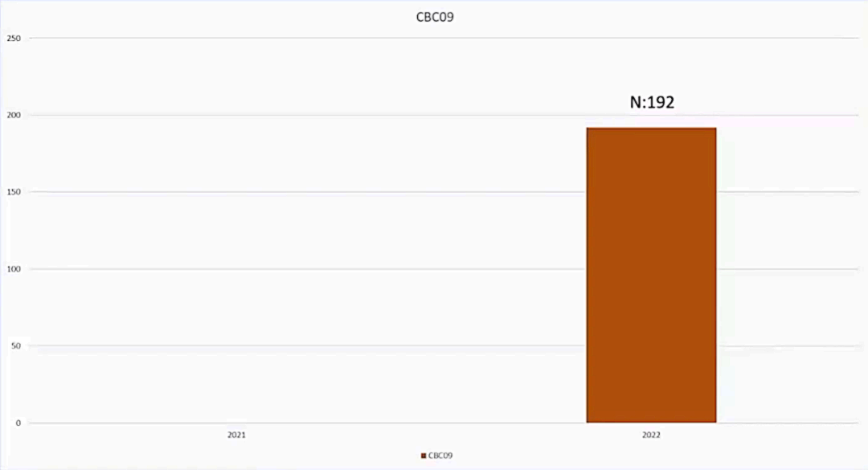Click the 0 y-axis value
This screenshot has height=470, width=868.
tap(18, 423)
